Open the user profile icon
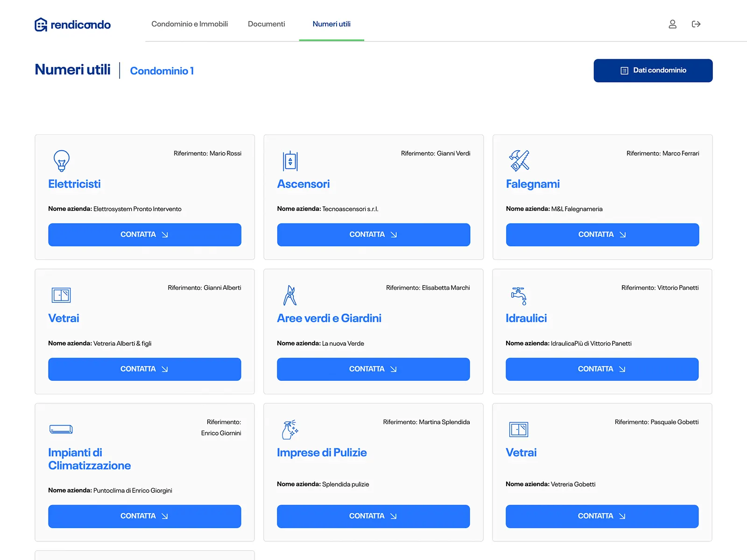 point(672,24)
